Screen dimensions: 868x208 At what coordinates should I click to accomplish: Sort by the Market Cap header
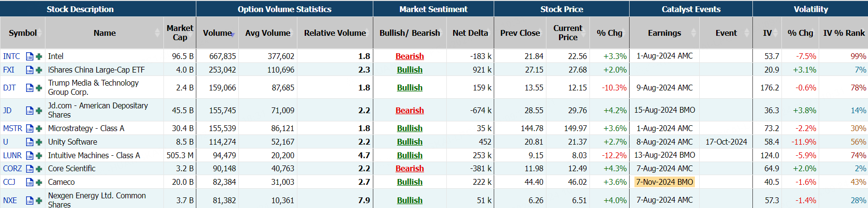[180, 33]
